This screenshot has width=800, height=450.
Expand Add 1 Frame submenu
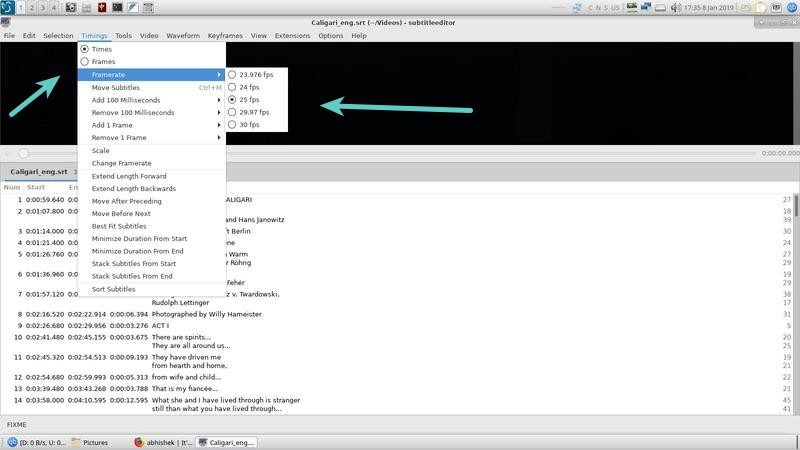pyautogui.click(x=152, y=125)
